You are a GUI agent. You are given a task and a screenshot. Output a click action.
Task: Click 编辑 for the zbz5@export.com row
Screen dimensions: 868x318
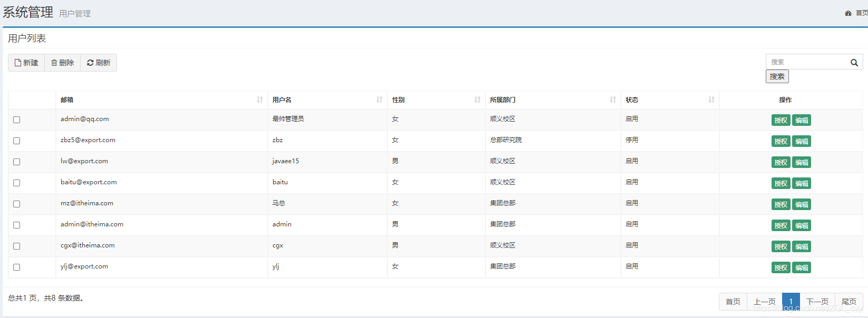(802, 141)
